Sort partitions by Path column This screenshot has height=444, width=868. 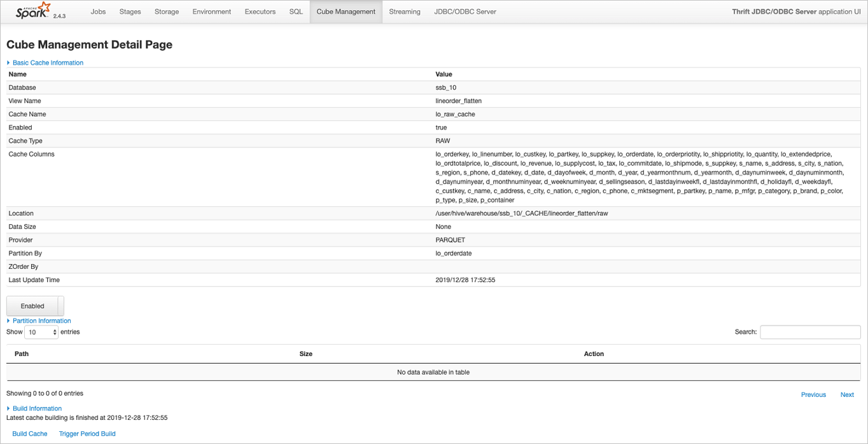(22, 354)
